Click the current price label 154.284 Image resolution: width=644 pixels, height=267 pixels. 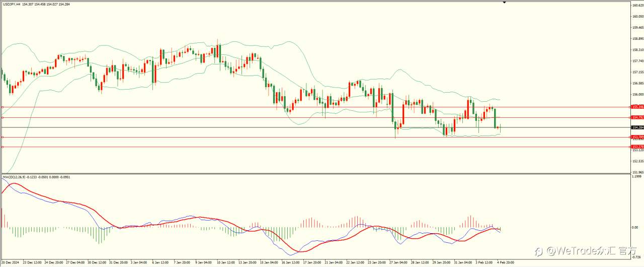637,127
